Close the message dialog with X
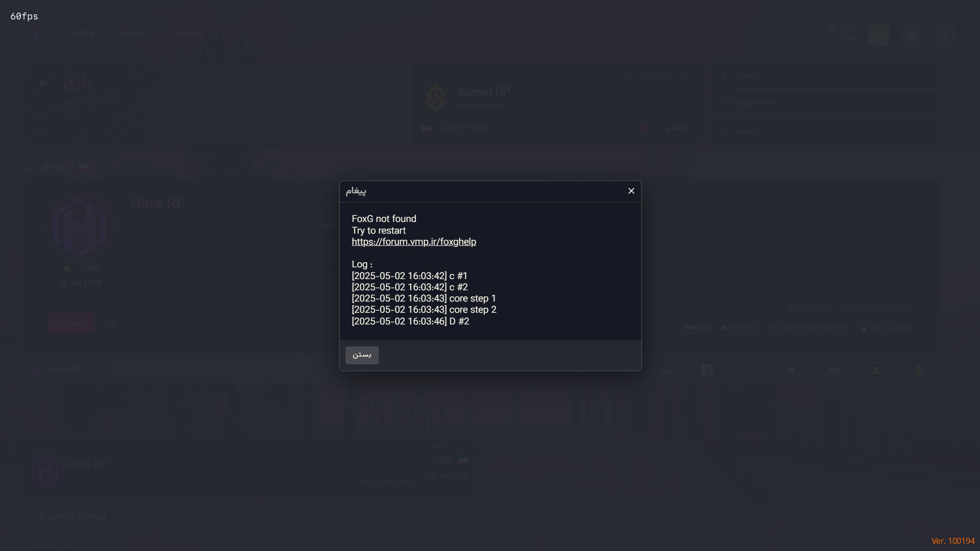Image resolution: width=980 pixels, height=551 pixels. point(631,191)
